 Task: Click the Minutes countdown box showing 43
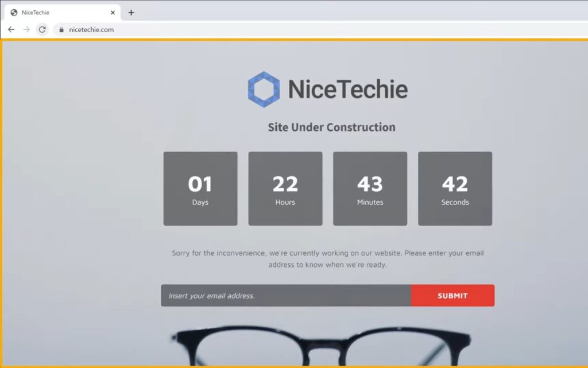pos(370,188)
